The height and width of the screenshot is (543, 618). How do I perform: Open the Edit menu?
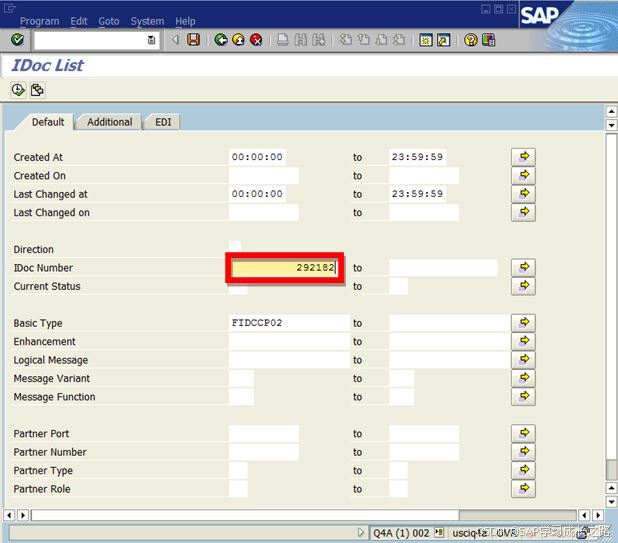pos(79,21)
